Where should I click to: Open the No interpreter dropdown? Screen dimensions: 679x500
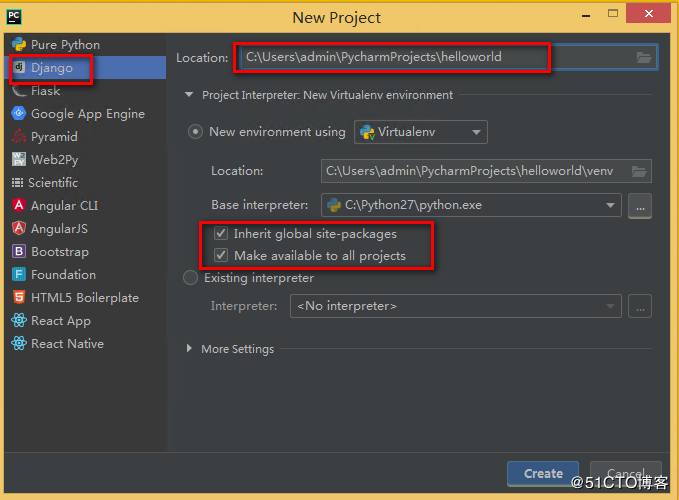click(456, 306)
